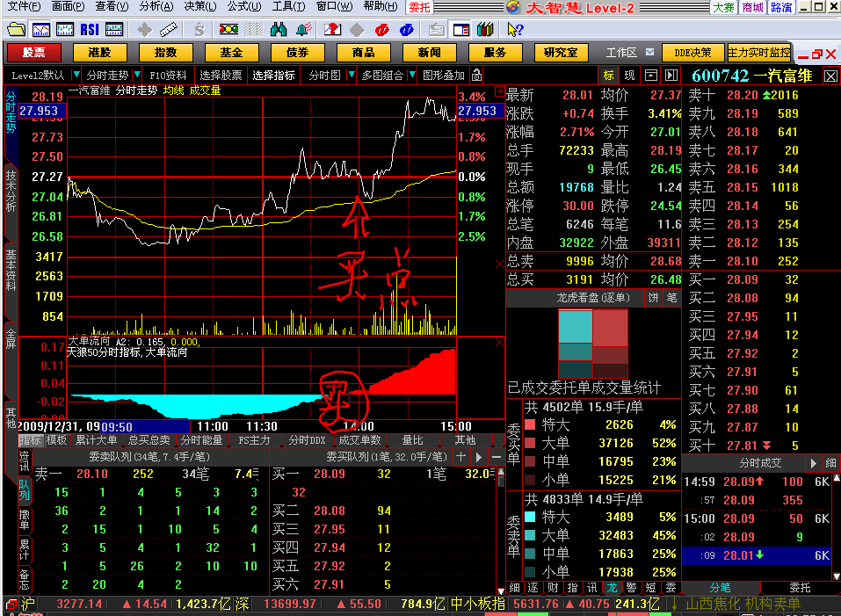
Task: Open the bookshelf library icon
Action: (485, 30)
